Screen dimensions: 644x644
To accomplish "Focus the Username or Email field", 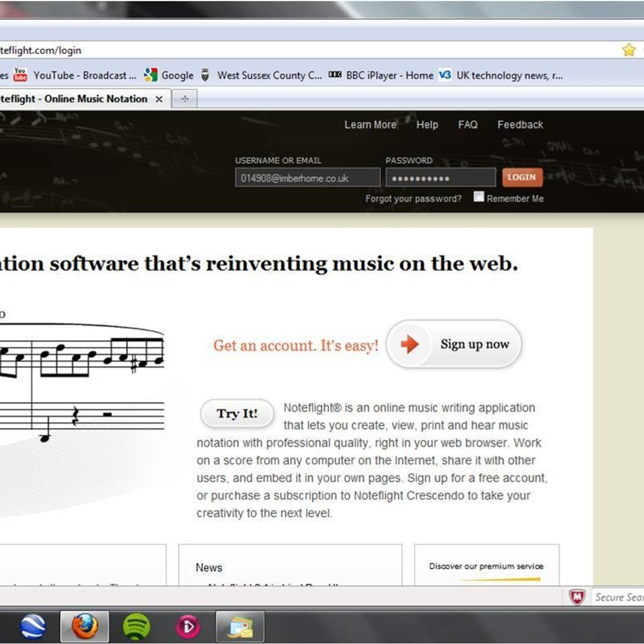I will point(308,178).
